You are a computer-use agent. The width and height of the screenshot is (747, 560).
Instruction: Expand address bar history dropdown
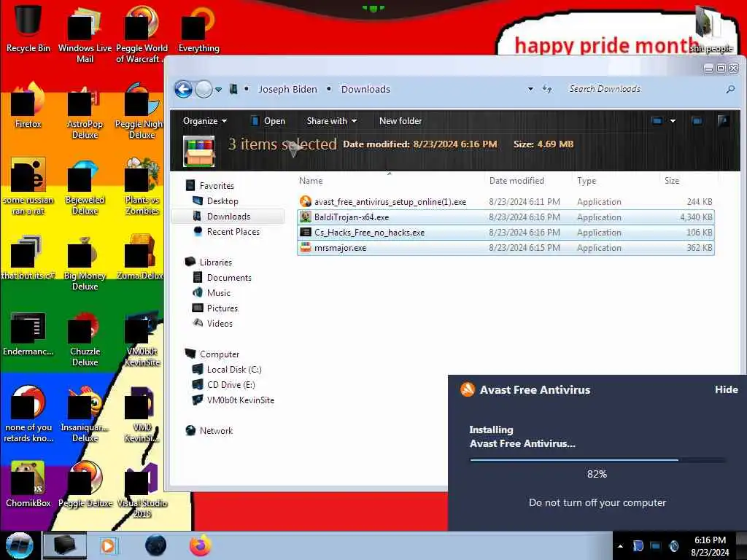pos(530,89)
